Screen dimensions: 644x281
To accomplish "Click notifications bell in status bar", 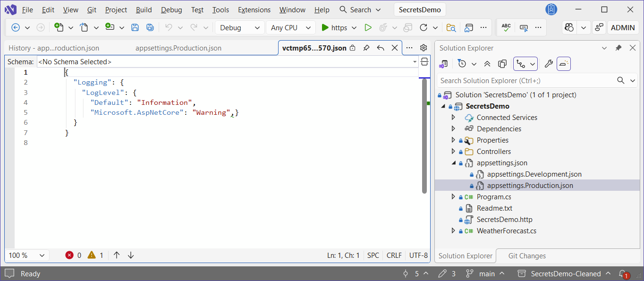I will (x=623, y=274).
